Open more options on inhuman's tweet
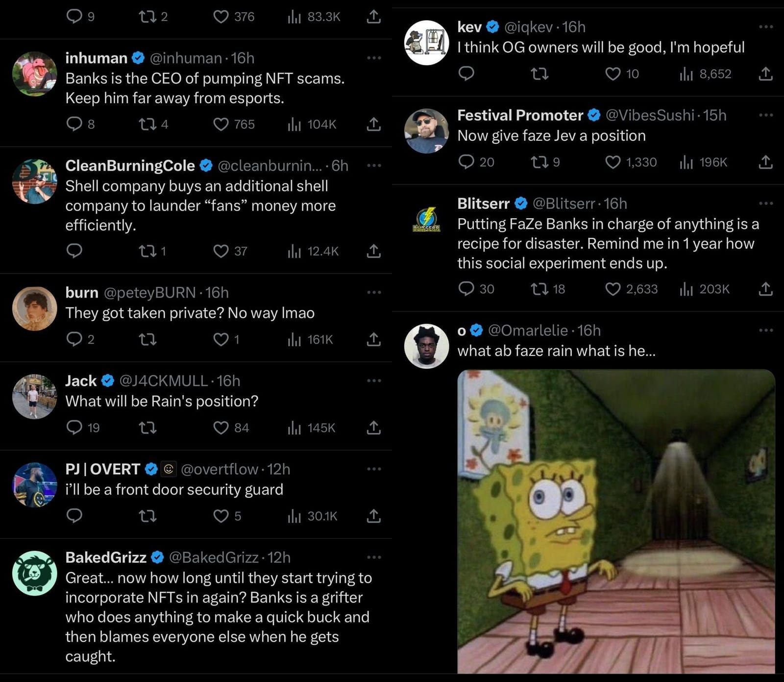 pyautogui.click(x=373, y=58)
